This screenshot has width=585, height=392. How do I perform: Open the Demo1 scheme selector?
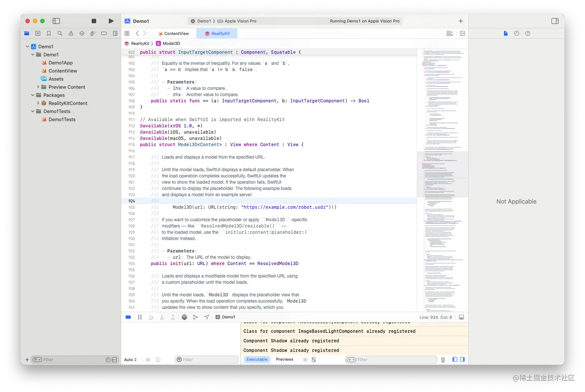[201, 21]
